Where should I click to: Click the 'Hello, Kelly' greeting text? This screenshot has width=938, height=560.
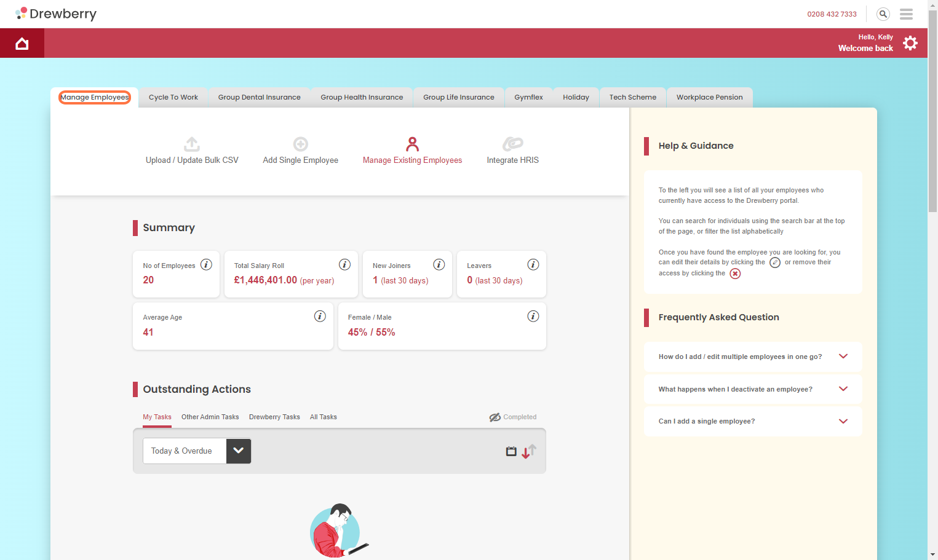[876, 37]
